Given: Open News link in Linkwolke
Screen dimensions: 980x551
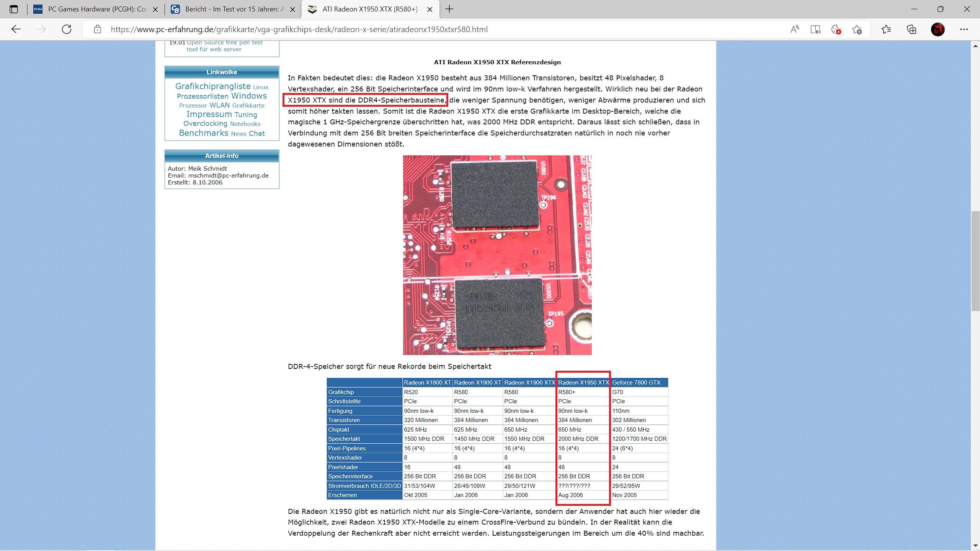Looking at the screenshot, I should click(x=238, y=134).
